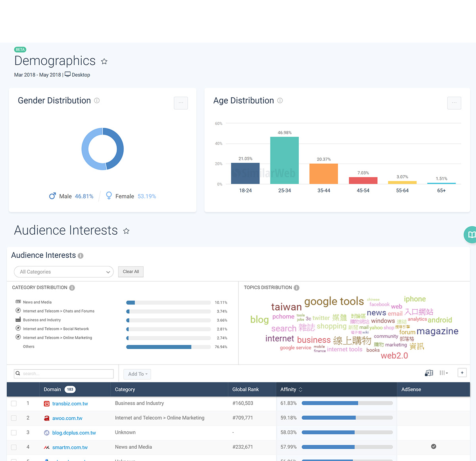Open the floating book guide icon
Viewport: 476px width, 461px height.
[x=470, y=235]
